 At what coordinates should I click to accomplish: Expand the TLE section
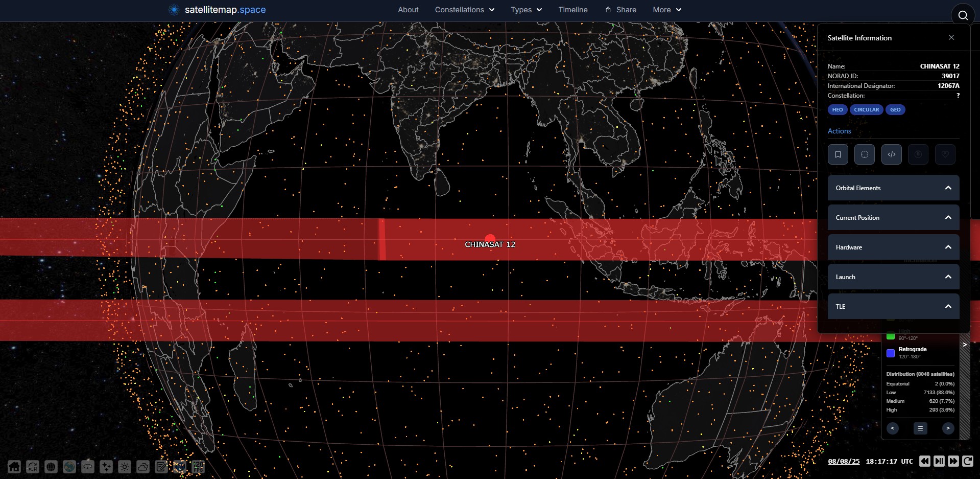pyautogui.click(x=894, y=306)
